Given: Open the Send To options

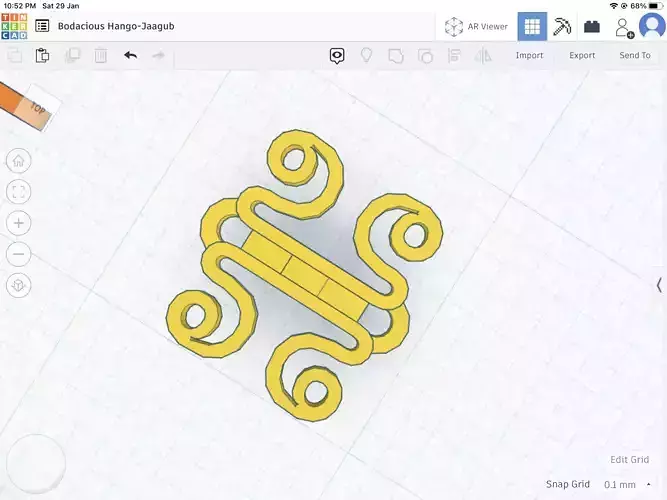Looking at the screenshot, I should point(635,55).
